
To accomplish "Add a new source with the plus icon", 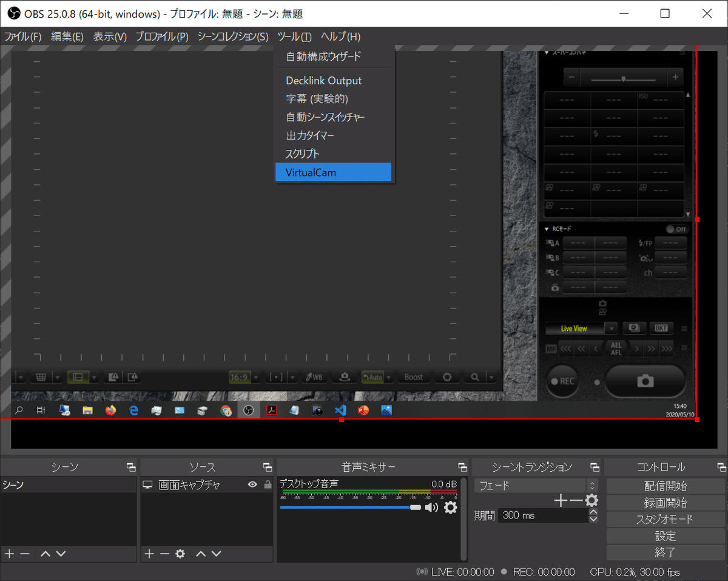I will (149, 554).
